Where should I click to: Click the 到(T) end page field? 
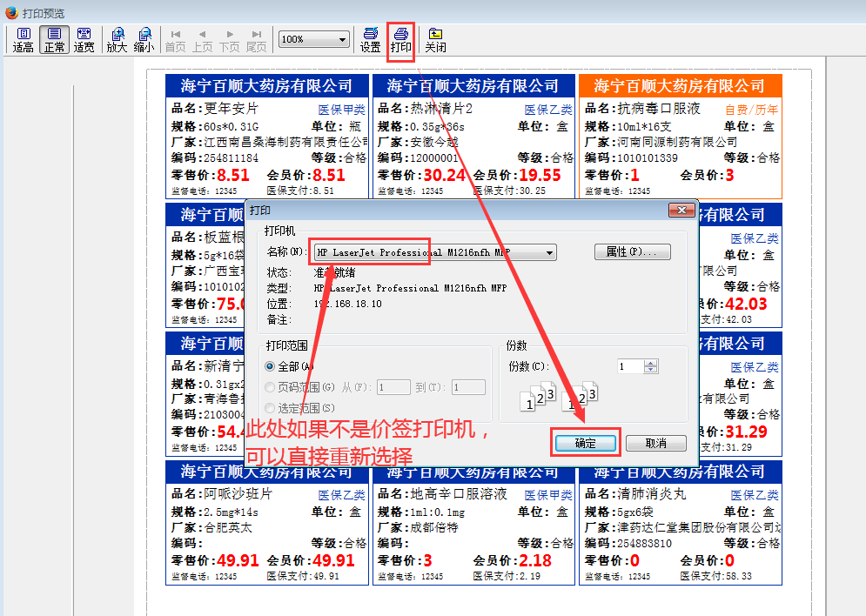point(468,387)
